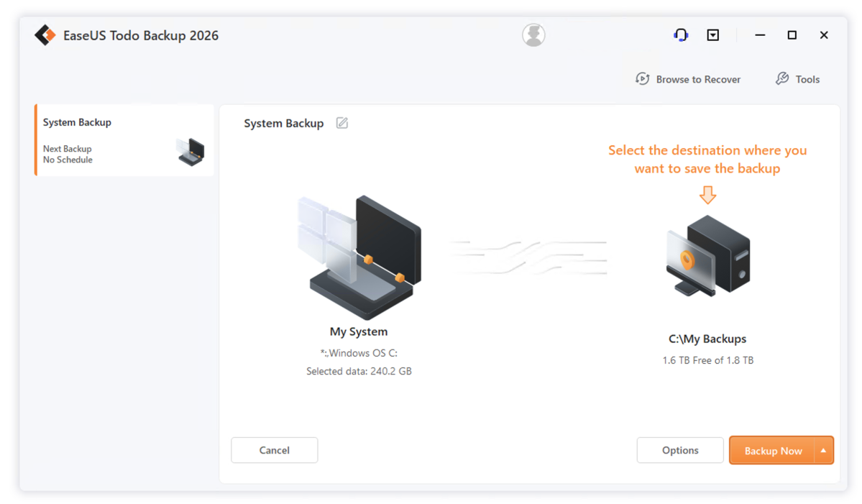Expand the Backup Now arrow dropdown
This screenshot has width=862, height=504.
pyautogui.click(x=823, y=451)
